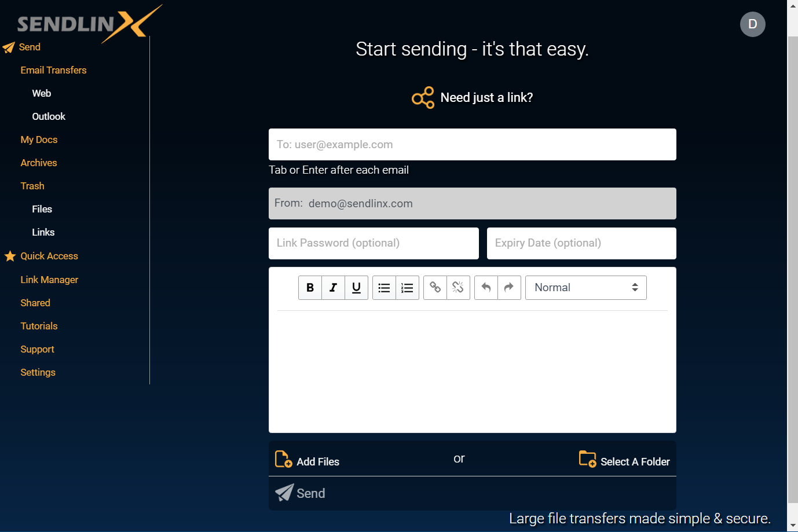This screenshot has width=798, height=532.
Task: Open the Trash section
Action: pos(32,186)
